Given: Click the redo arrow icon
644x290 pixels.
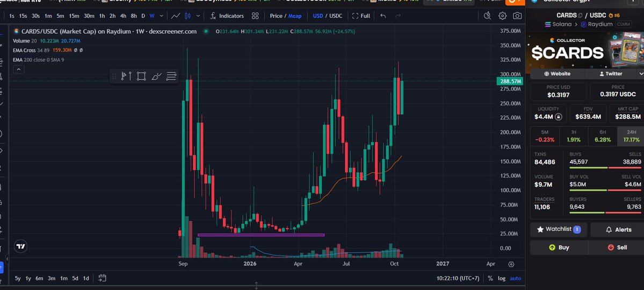Looking at the screenshot, I should click(x=397, y=16).
